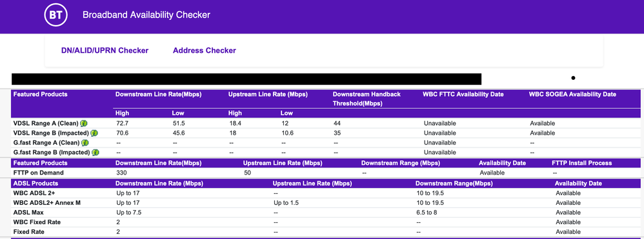Click the 72.7 downstream high value
The width and height of the screenshot is (644, 239).
123,124
